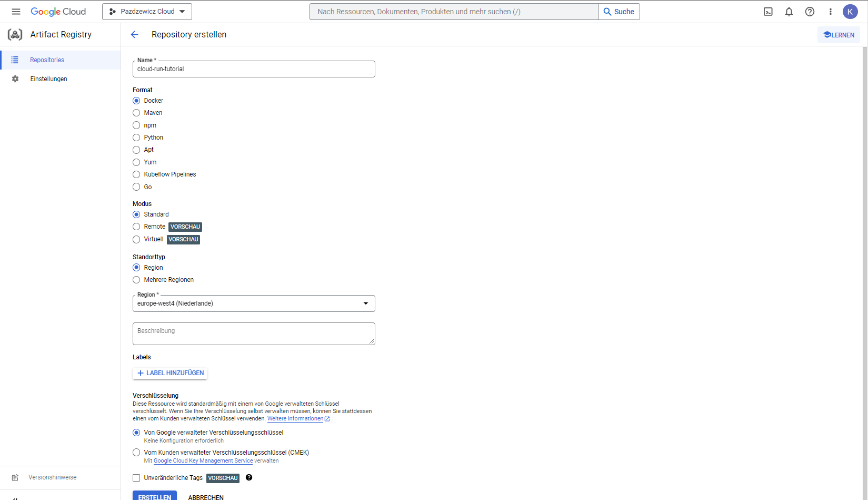868x500 pixels.
Task: Open the help question mark menu
Action: click(x=810, y=12)
